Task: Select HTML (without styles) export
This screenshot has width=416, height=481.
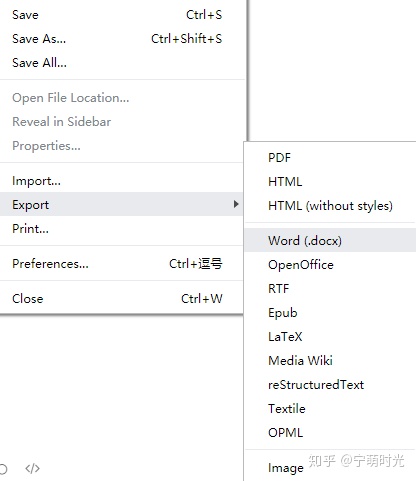Action: click(330, 206)
